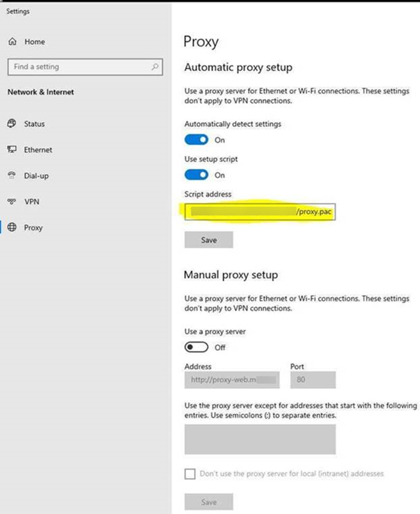Screen dimensions: 420x514
Task: Go to the VPN settings page
Action: coord(32,202)
